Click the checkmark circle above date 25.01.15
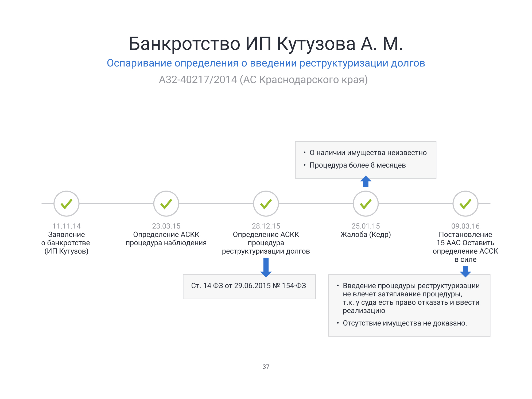 pyautogui.click(x=366, y=204)
